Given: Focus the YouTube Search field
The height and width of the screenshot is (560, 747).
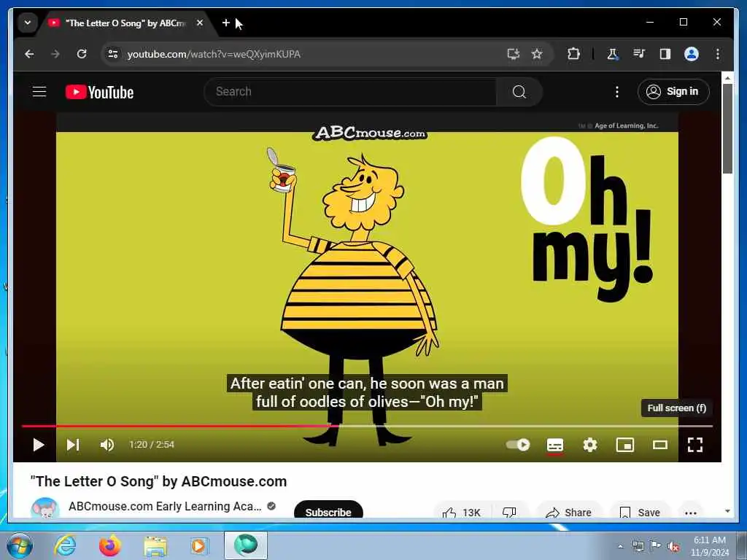Looking at the screenshot, I should click(x=350, y=91).
